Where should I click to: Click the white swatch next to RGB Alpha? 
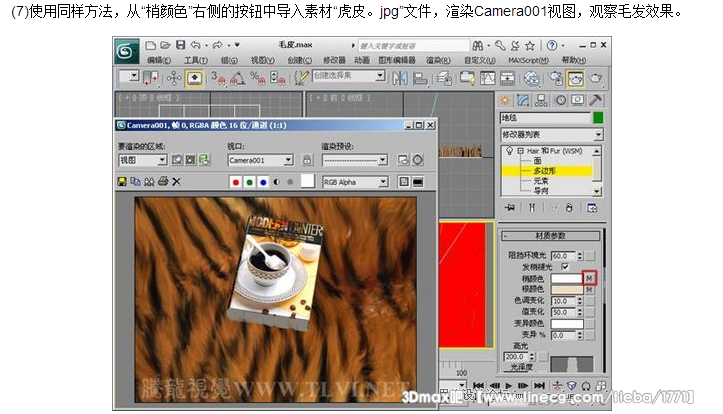pos(308,181)
